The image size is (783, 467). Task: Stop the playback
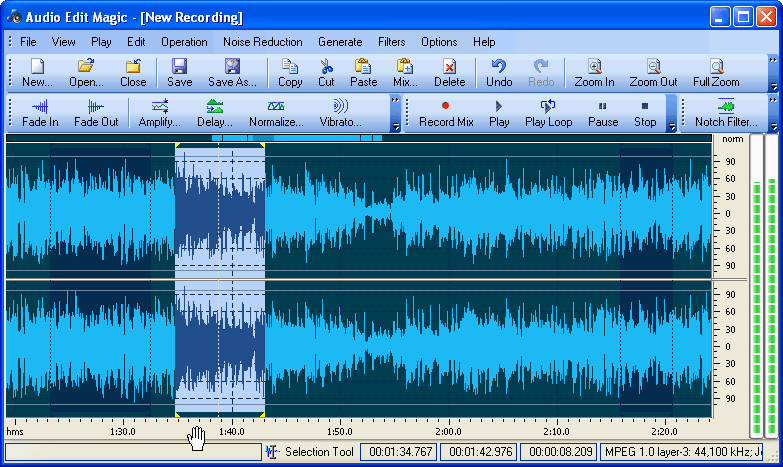(x=645, y=113)
